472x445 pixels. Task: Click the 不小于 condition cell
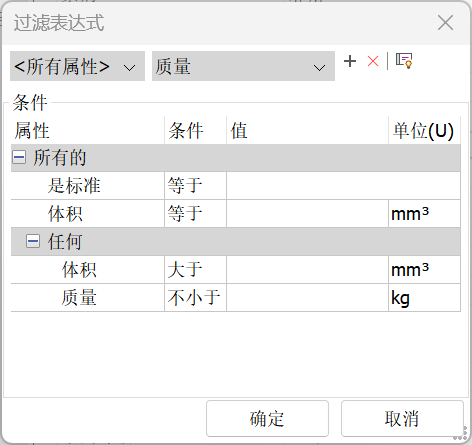[x=195, y=298]
